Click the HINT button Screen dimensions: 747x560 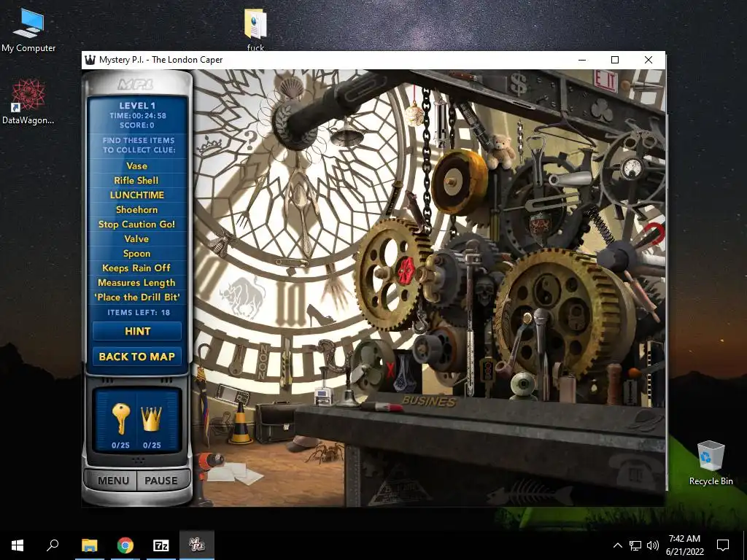pyautogui.click(x=137, y=331)
